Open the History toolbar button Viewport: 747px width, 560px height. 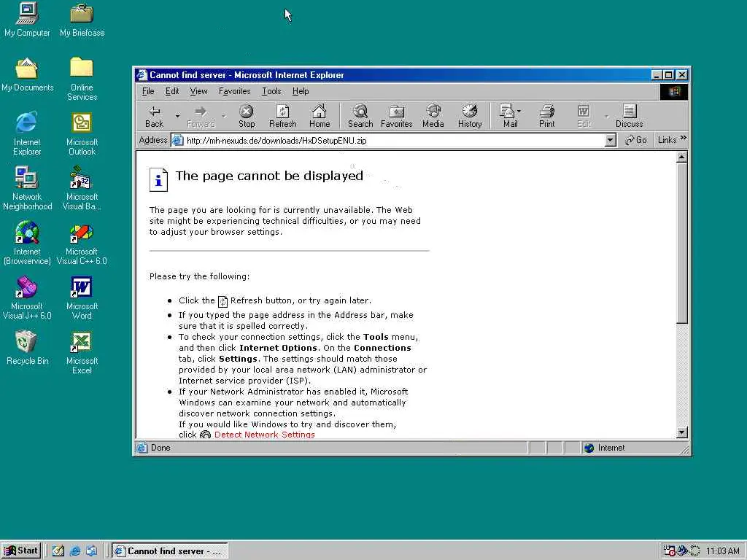pos(470,117)
